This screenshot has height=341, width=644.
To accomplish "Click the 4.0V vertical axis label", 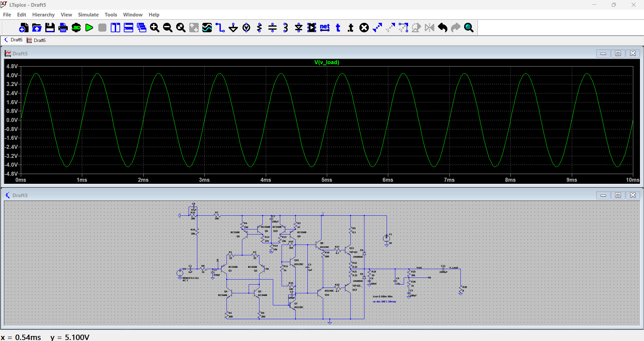I will point(12,75).
